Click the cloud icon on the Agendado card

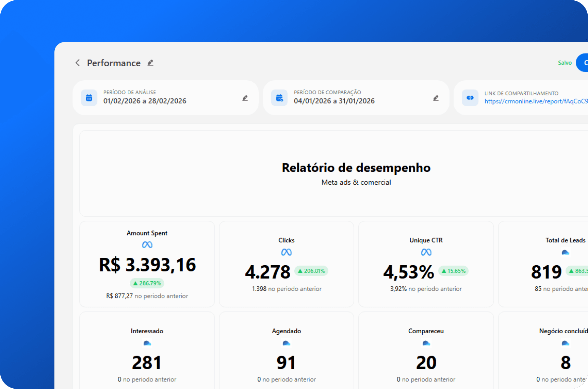click(x=286, y=343)
